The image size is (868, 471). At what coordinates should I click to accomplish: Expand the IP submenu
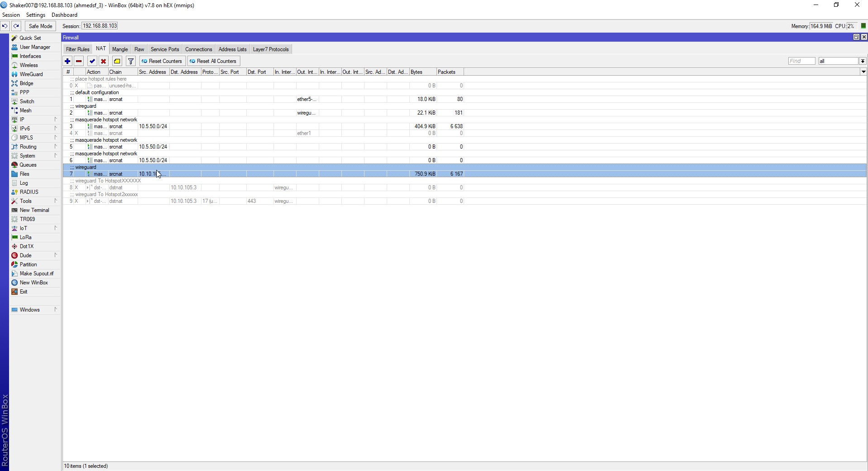[35, 120]
